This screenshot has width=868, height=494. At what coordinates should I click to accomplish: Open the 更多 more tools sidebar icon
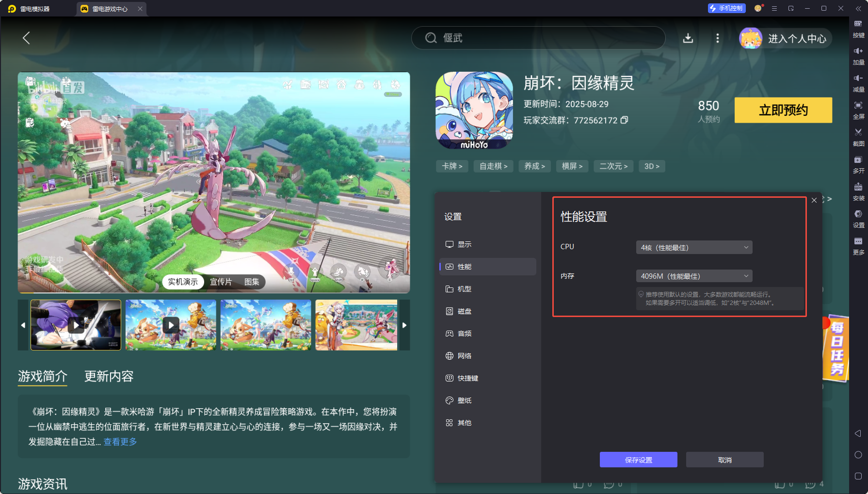pos(858,246)
